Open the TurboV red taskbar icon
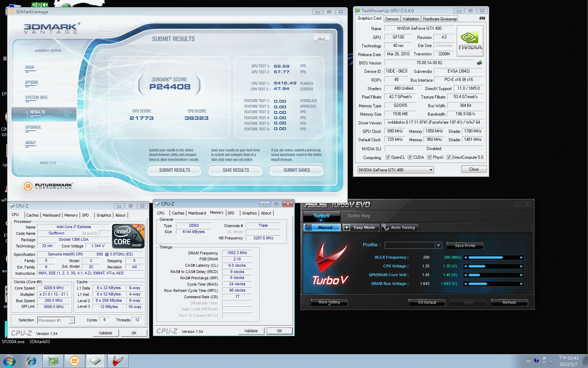Screen dimensions: 588x368 pyautogui.click(x=118, y=361)
